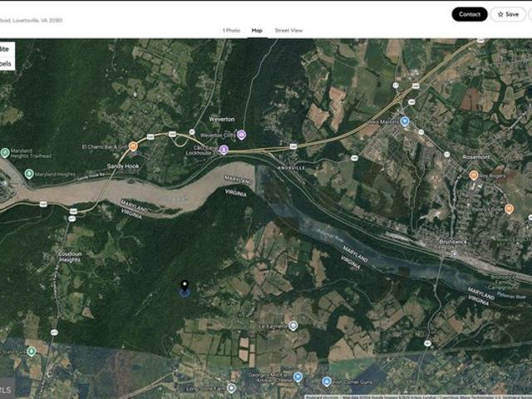Save this listing with the star button
The height and width of the screenshot is (399, 532).
pos(508,14)
